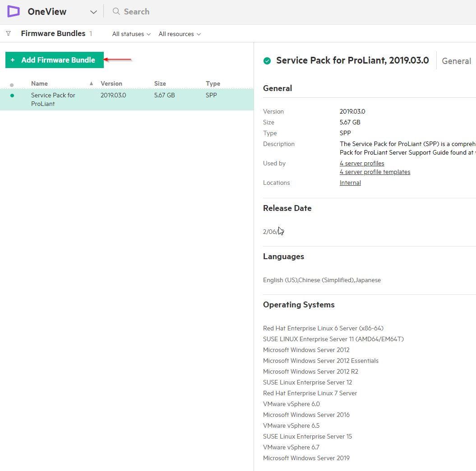476x471 pixels.
Task: Click Add Firmware Bundle button
Action: 55,60
